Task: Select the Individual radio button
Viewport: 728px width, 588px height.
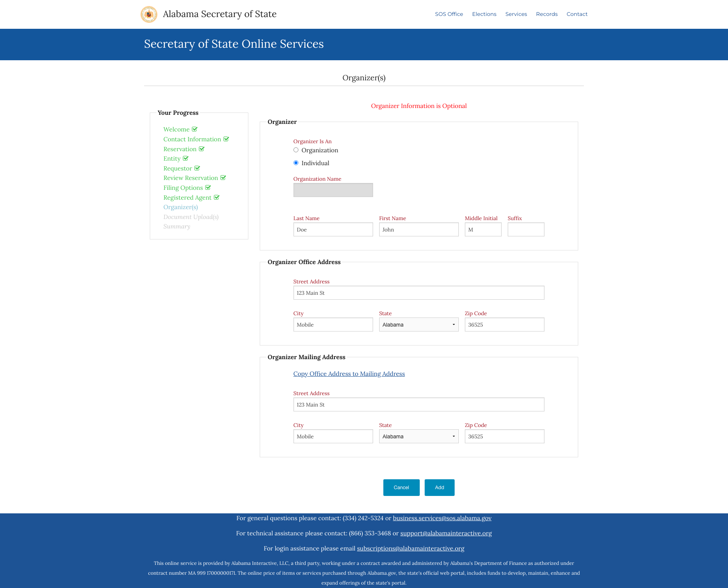Action: point(296,163)
